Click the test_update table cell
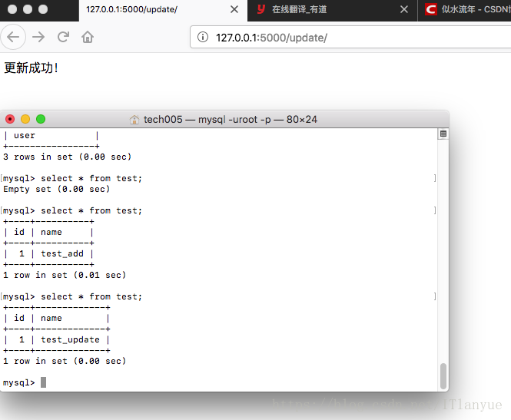 click(x=70, y=339)
